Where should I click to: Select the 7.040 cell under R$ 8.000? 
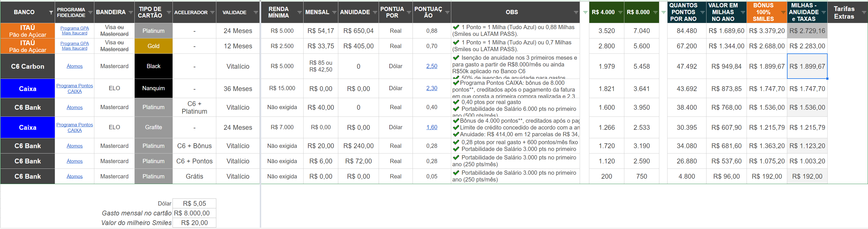pyautogui.click(x=642, y=31)
